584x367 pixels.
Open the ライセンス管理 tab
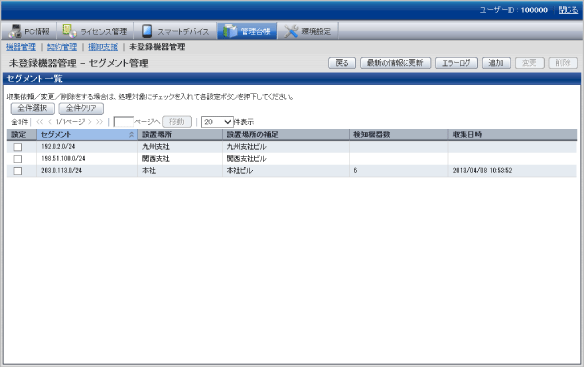(95, 31)
